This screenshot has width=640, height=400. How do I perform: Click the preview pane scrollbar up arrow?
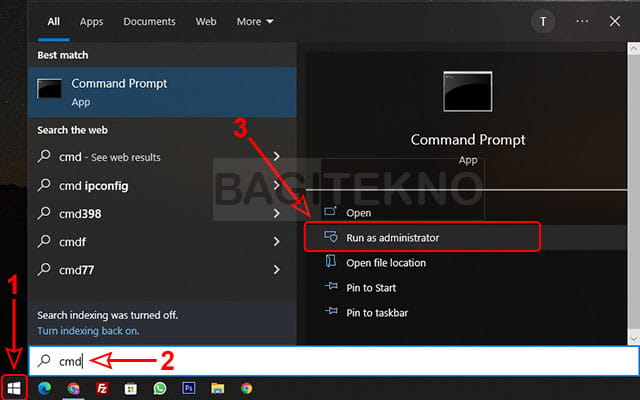633,49
